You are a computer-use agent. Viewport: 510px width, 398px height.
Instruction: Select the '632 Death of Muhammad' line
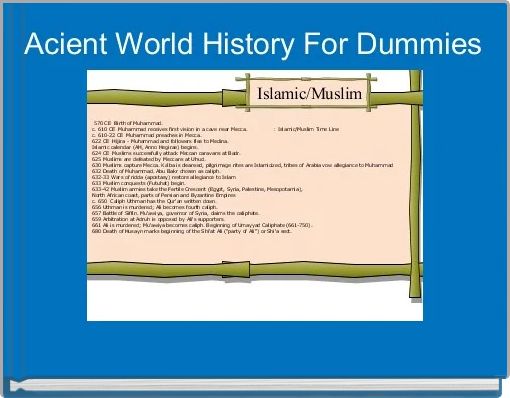[x=156, y=171]
